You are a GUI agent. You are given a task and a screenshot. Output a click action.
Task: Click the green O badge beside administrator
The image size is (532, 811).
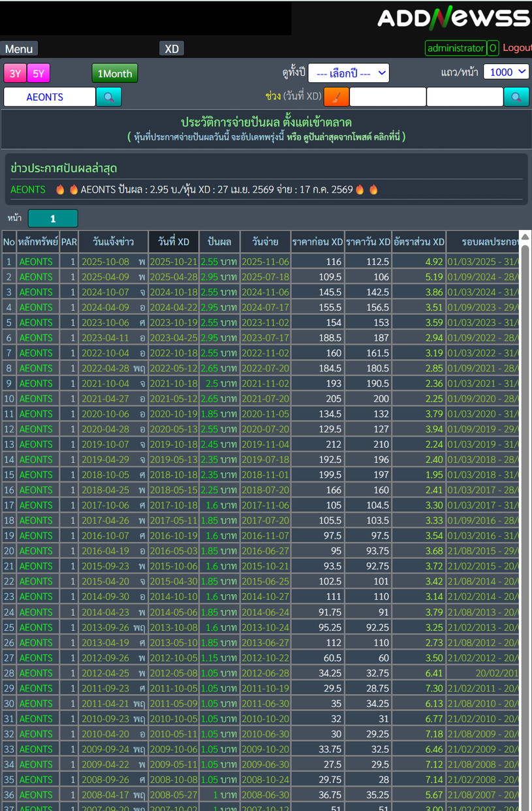(x=493, y=48)
